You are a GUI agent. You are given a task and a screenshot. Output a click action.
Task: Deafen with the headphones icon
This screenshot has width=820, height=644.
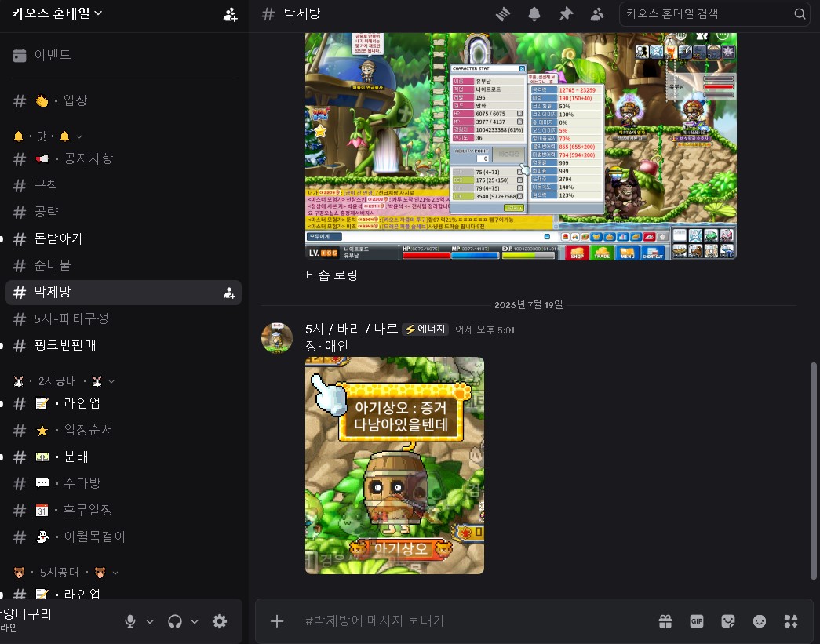175,621
